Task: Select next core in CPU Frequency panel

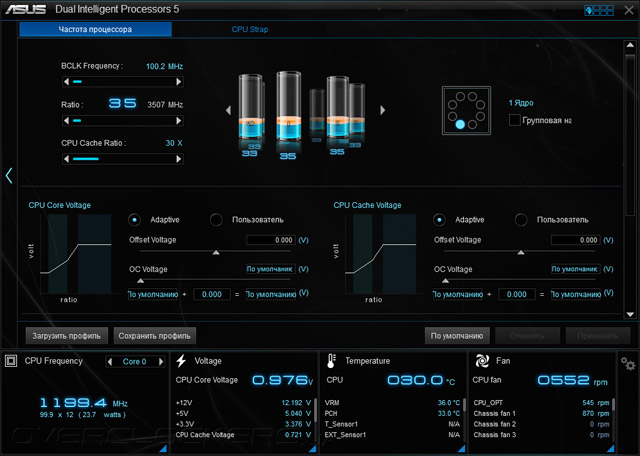Action: coord(161,362)
